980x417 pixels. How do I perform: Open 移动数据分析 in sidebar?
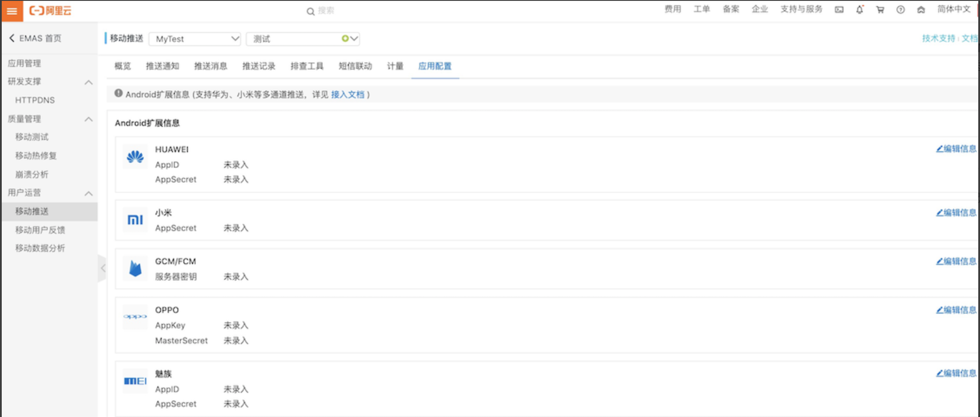40,248
